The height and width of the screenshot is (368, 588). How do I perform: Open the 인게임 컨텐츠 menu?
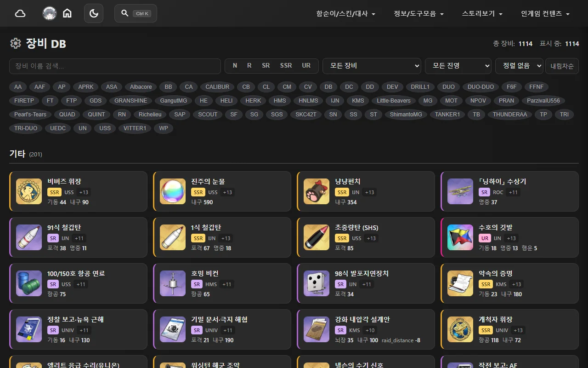[x=545, y=14]
